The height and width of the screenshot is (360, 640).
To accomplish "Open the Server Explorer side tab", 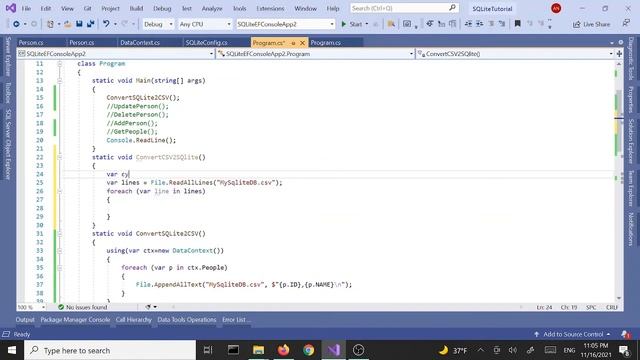I will [8, 56].
